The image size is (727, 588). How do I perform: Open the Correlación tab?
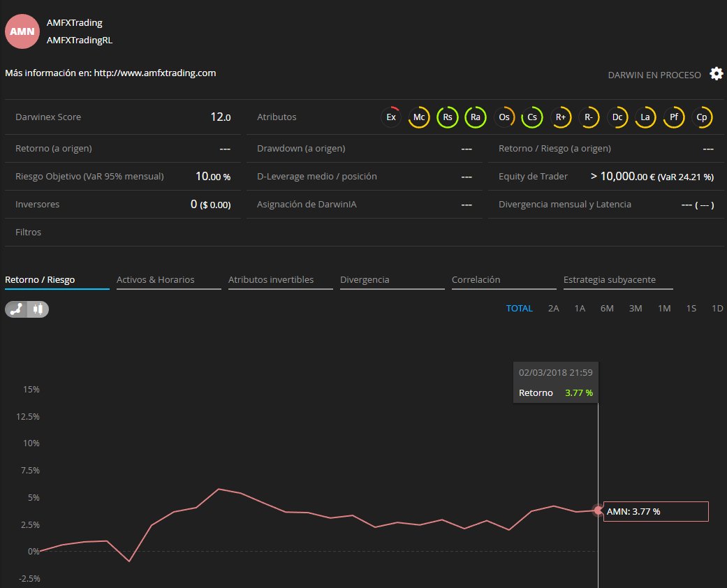[504, 281]
